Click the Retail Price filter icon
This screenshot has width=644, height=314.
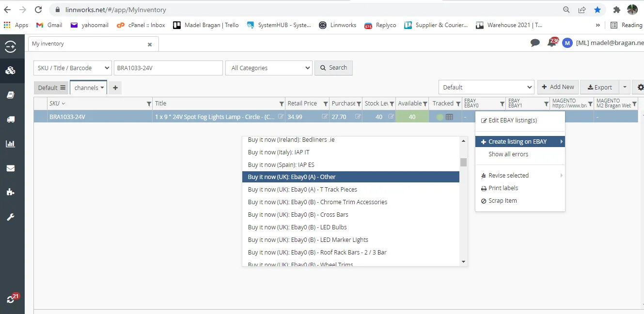pos(326,104)
